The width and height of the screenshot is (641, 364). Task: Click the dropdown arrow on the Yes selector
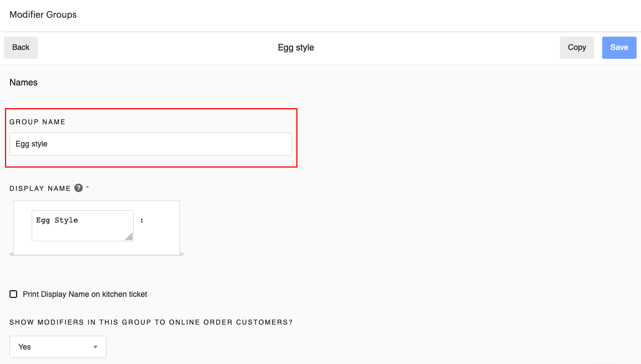(95, 346)
